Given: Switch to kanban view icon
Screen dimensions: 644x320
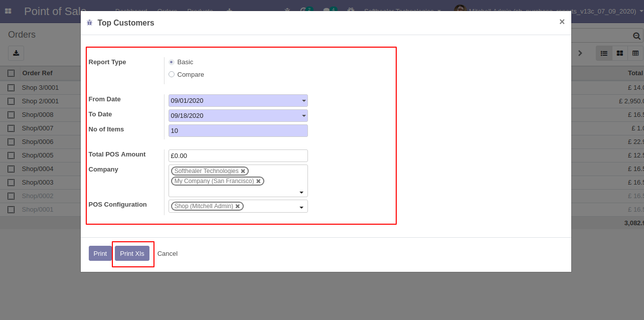Looking at the screenshot, I should [620, 53].
